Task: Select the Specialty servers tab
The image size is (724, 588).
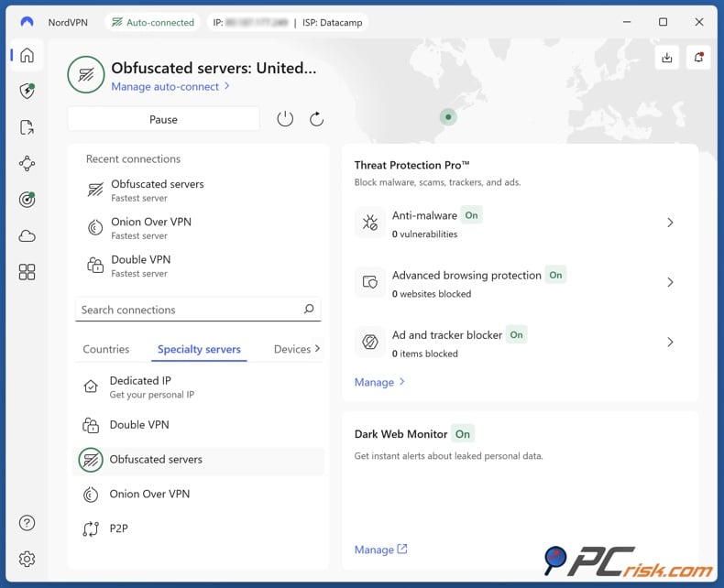Action: click(199, 349)
